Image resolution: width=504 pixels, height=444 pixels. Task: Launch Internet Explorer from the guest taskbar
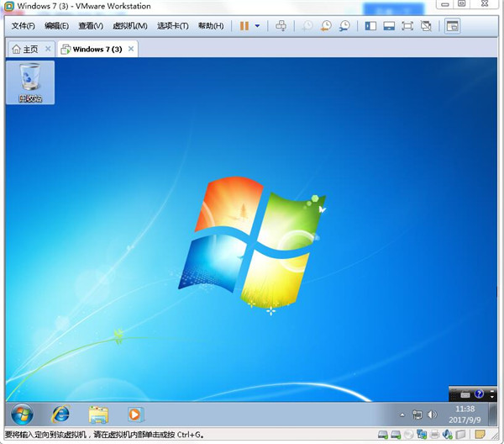[x=60, y=415]
